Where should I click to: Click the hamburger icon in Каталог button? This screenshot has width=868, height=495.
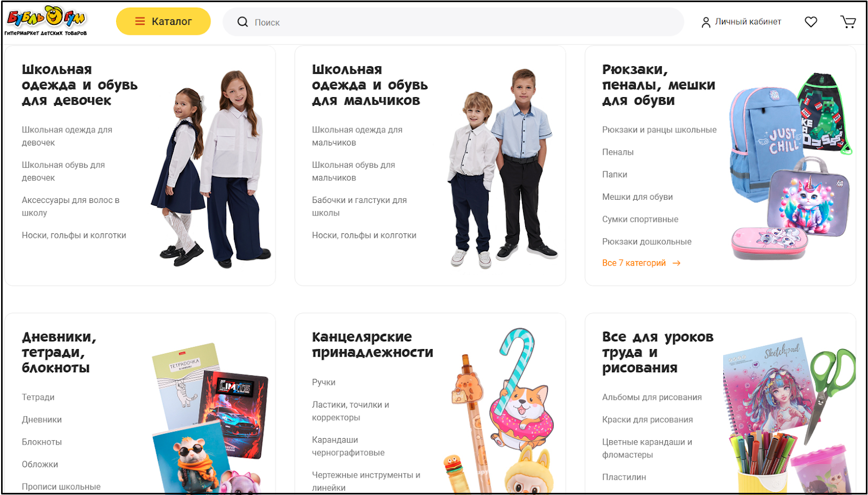tap(140, 21)
